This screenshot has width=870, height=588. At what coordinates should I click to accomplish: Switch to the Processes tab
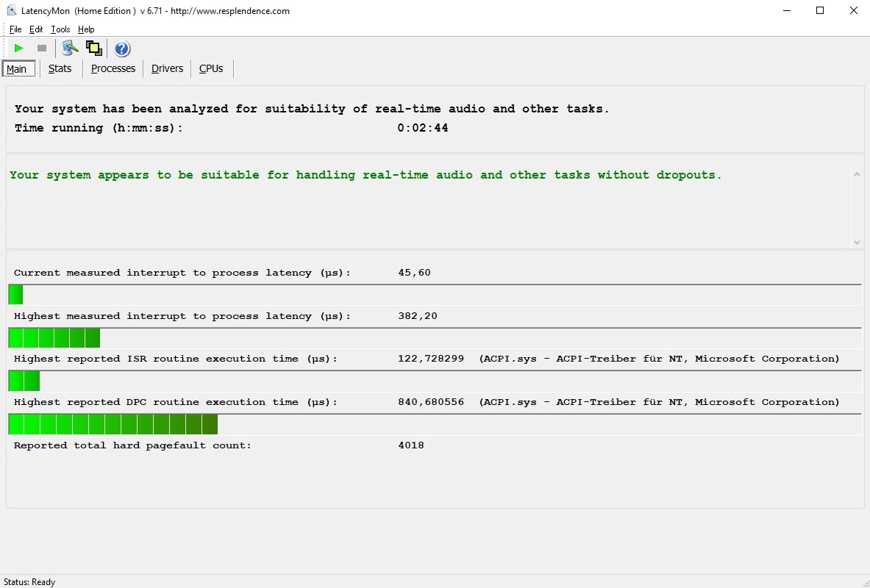[113, 69]
